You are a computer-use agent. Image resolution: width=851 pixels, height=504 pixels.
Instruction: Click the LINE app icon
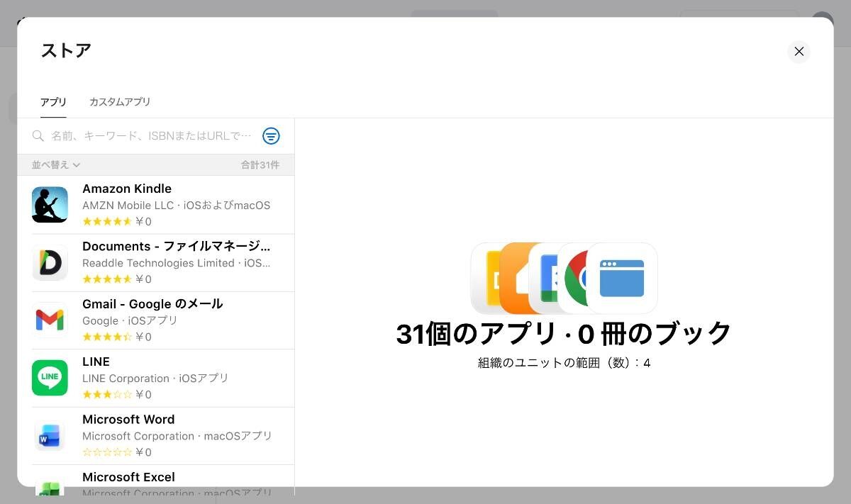click(50, 378)
